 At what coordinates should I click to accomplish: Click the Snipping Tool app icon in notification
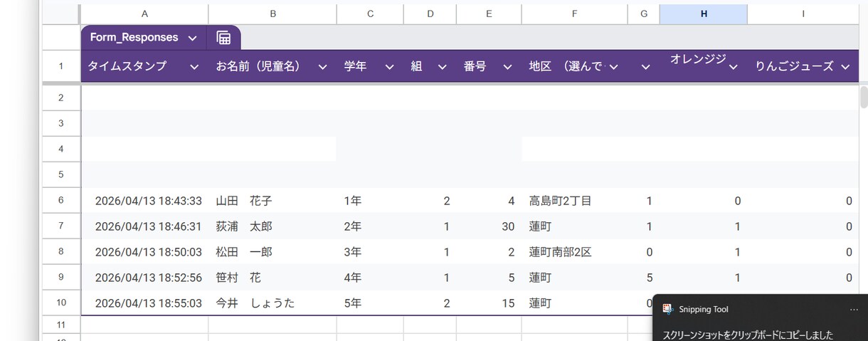click(667, 309)
